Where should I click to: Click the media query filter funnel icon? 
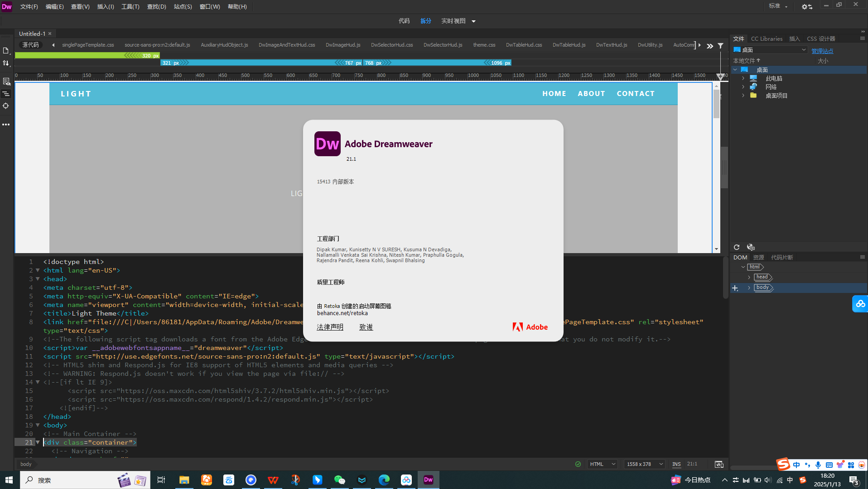tap(720, 46)
